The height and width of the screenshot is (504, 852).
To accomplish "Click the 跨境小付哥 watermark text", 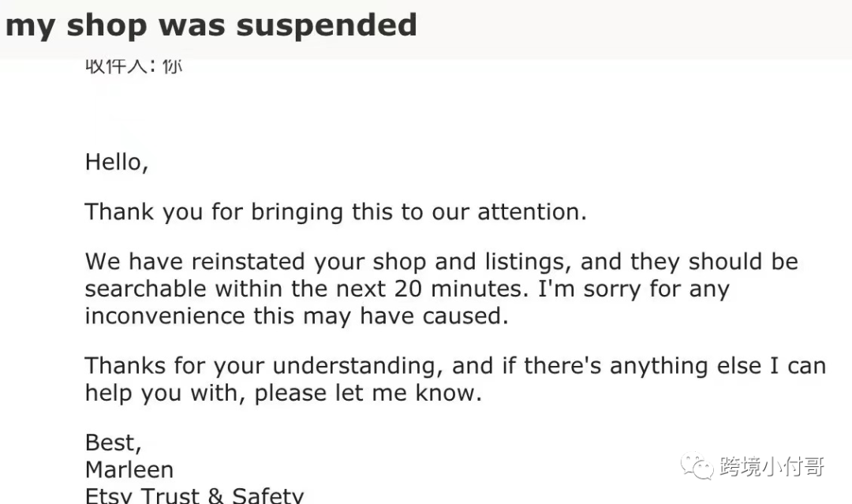I will (772, 466).
